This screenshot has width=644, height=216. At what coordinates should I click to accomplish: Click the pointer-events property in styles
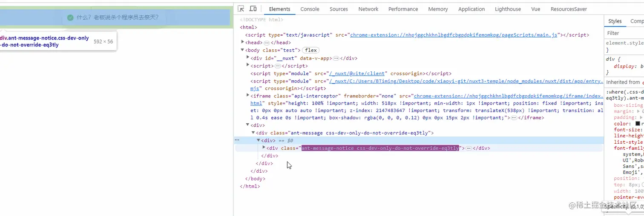[629, 197]
